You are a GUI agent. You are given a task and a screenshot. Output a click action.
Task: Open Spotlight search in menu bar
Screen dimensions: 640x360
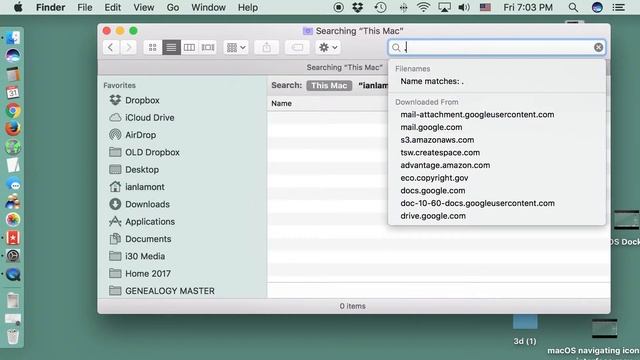pyautogui.click(x=573, y=7)
